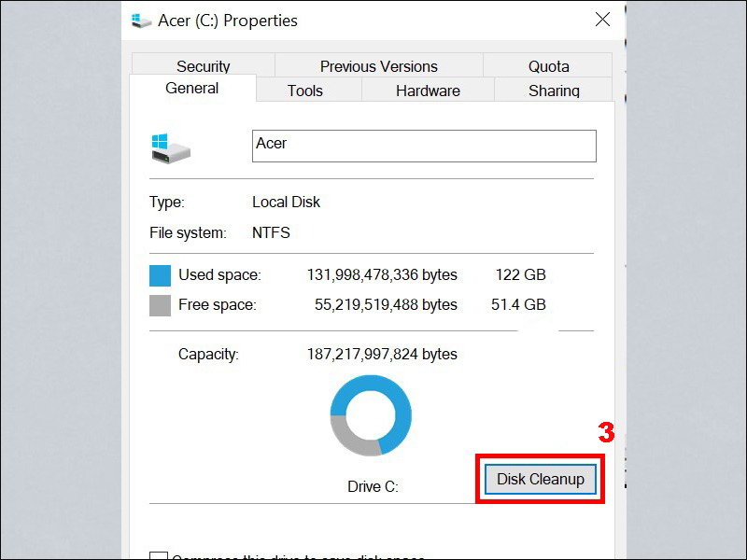Click the gray Free space color box
The width and height of the screenshot is (747, 560).
pyautogui.click(x=160, y=305)
